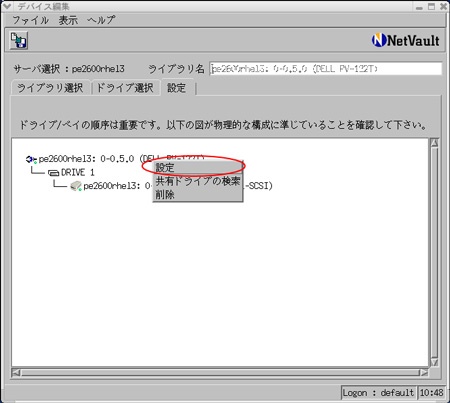This screenshot has height=403, width=450.
Task: Select the tape drive icon under DRIVE 1
Action: coord(76,186)
